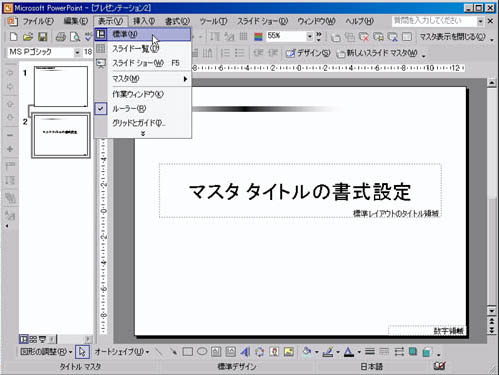Expand オートシェイプ menu

122,352
